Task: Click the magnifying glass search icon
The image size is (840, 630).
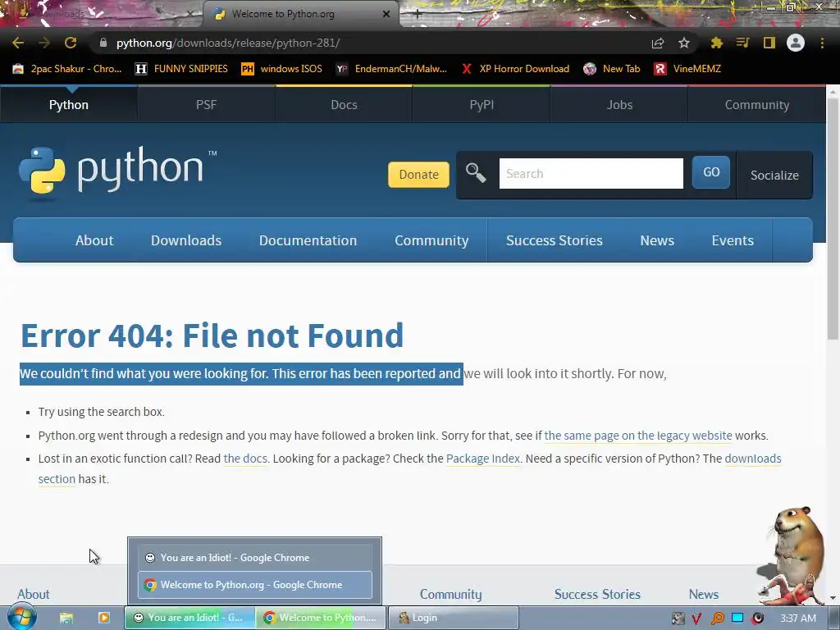Action: (x=476, y=173)
